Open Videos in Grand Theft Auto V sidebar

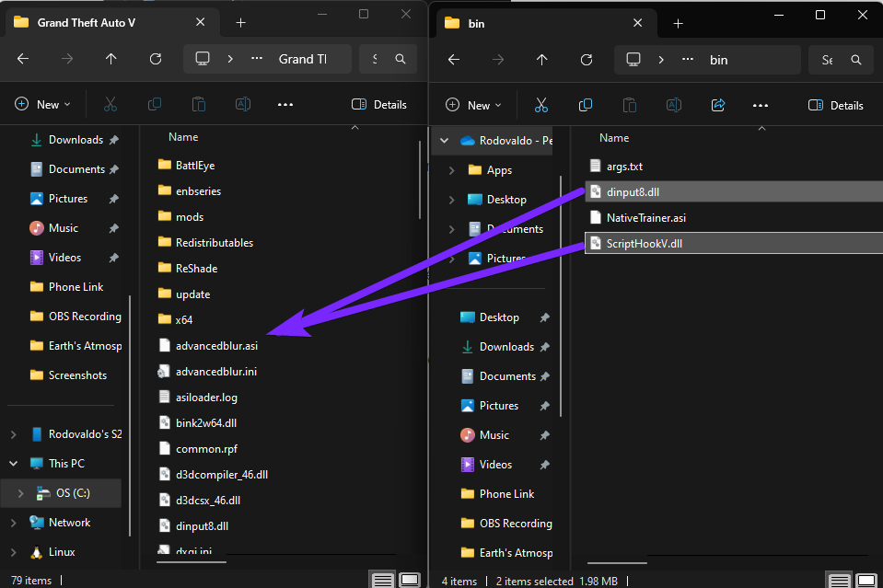coord(74,257)
